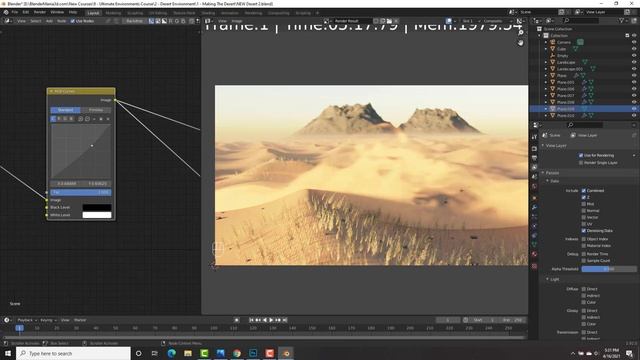This screenshot has height=360, width=640.
Task: Collapse the Light subpanel
Action: [x=548, y=279]
